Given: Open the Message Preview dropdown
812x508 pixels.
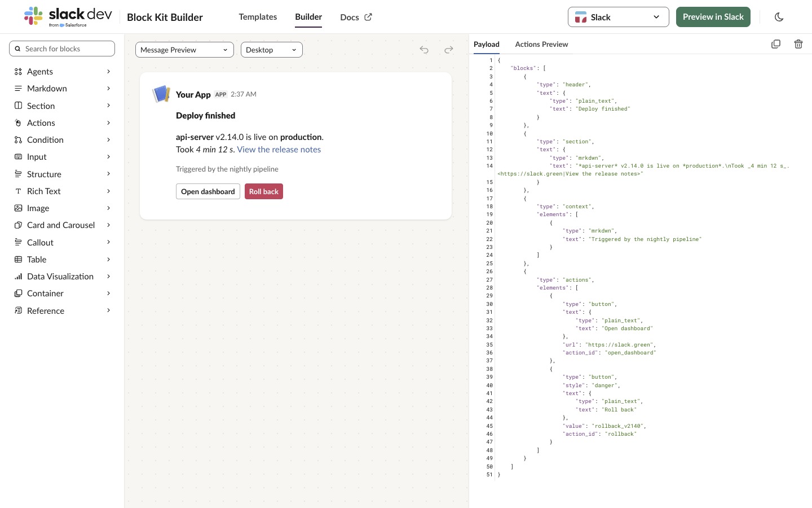Looking at the screenshot, I should click(x=184, y=50).
